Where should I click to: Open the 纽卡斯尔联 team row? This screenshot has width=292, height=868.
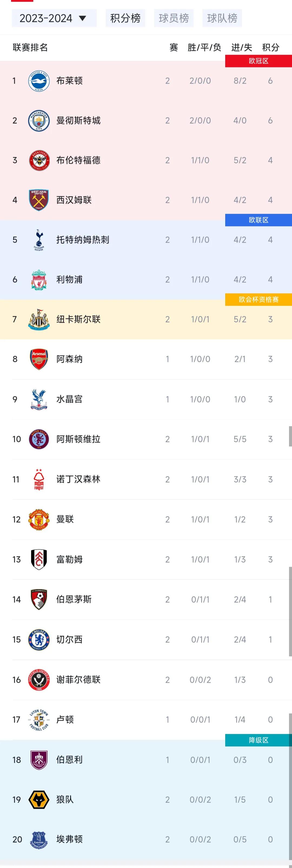point(146,319)
